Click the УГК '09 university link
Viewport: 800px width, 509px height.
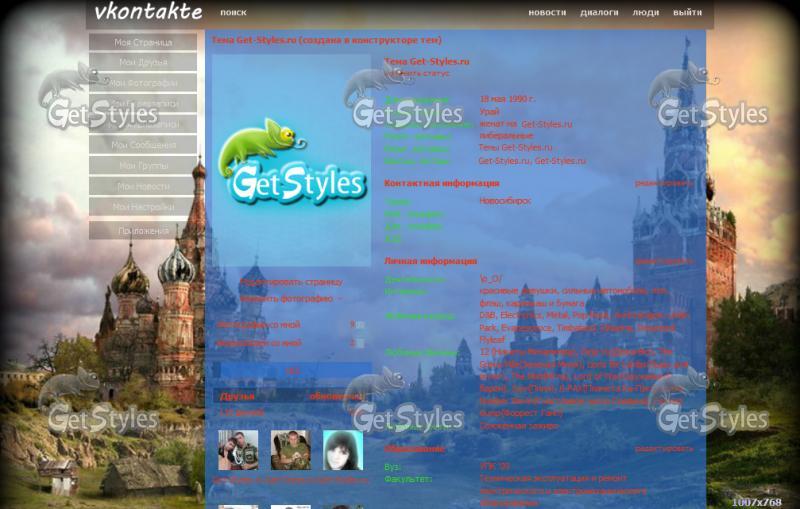coord(494,466)
